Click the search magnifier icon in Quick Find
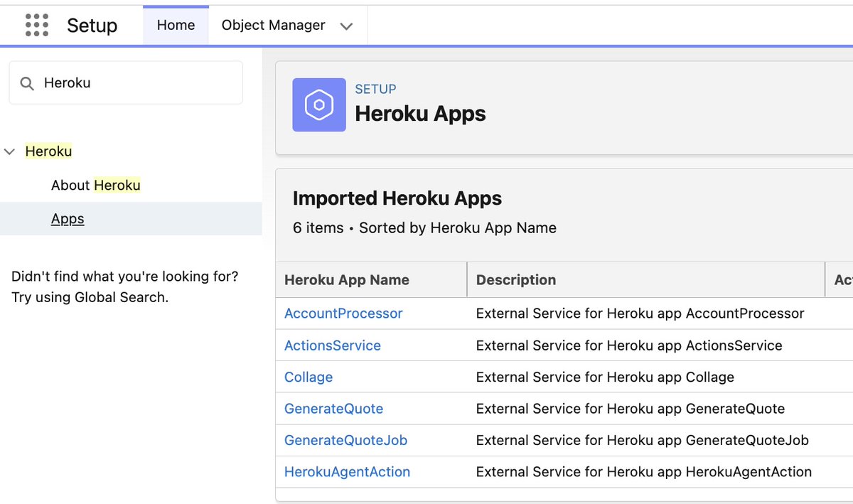The image size is (853, 504). (x=27, y=83)
